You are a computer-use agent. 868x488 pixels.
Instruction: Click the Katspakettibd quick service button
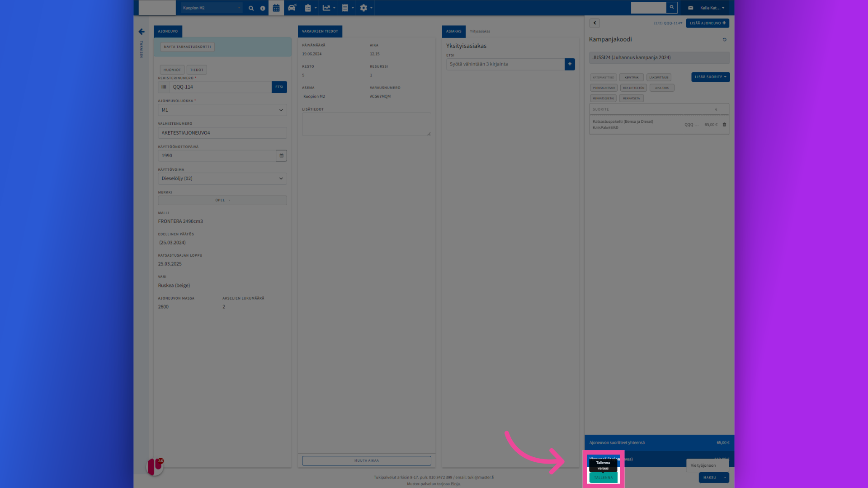pos(604,78)
